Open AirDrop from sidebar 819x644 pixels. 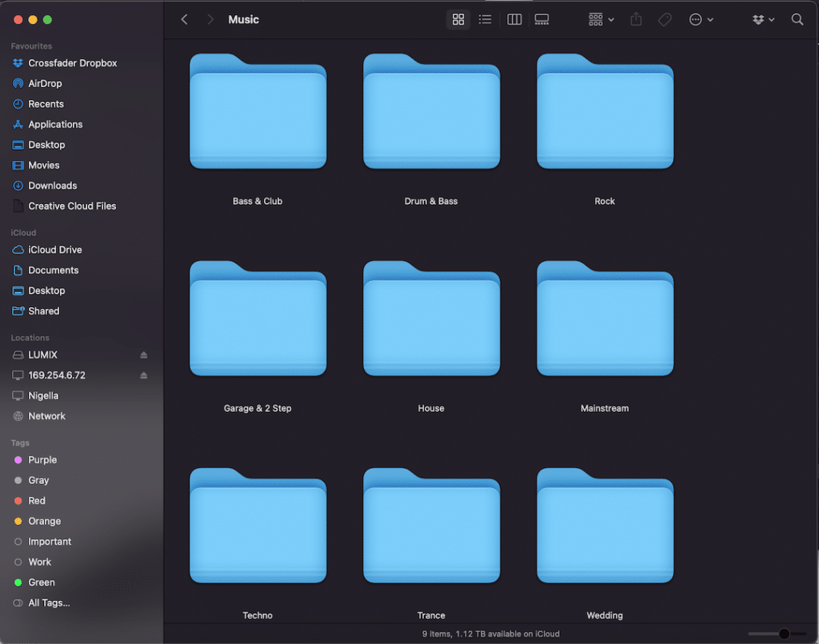[45, 83]
